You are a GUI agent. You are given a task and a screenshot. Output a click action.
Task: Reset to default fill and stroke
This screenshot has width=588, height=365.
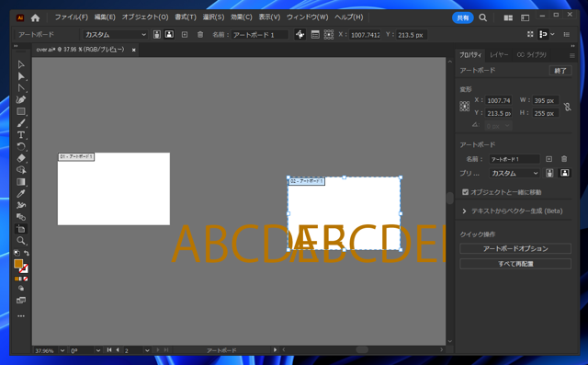point(17,253)
